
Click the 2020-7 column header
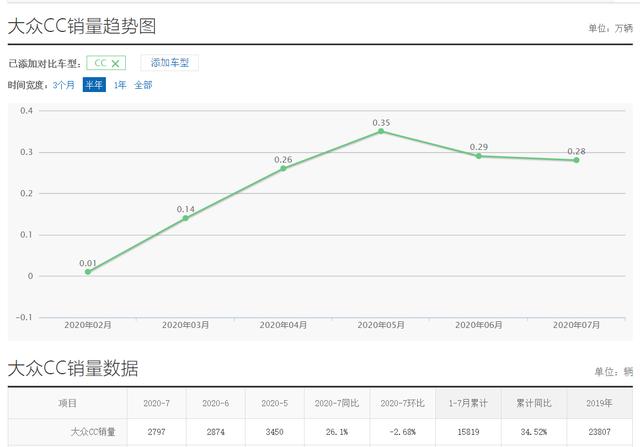point(157,403)
